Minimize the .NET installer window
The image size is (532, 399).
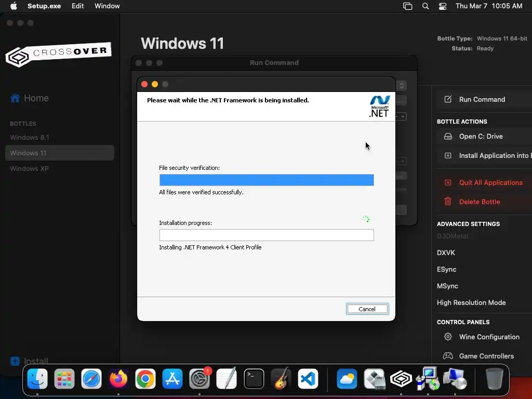click(x=155, y=84)
